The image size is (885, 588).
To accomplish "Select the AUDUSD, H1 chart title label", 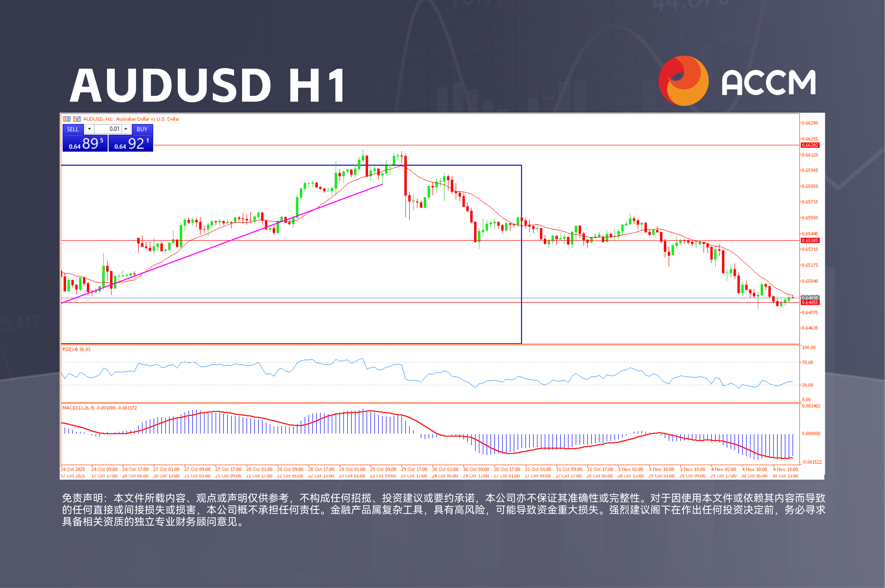I will point(113,119).
